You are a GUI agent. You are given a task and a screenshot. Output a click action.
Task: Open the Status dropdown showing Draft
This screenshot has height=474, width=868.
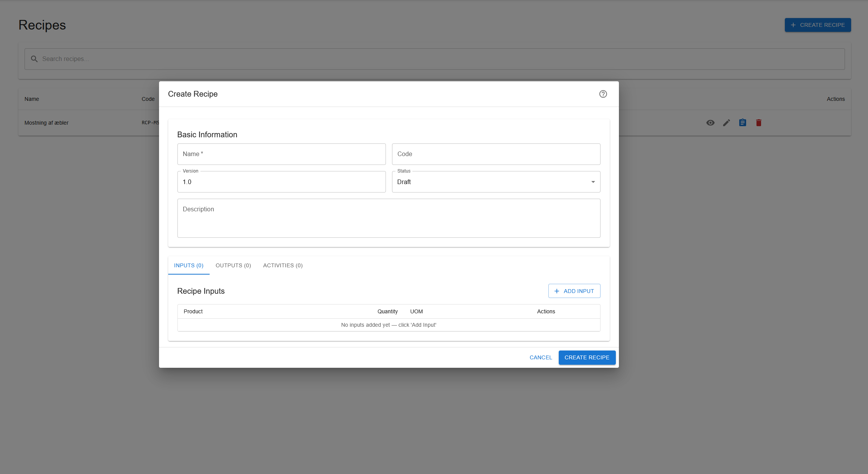click(x=496, y=182)
